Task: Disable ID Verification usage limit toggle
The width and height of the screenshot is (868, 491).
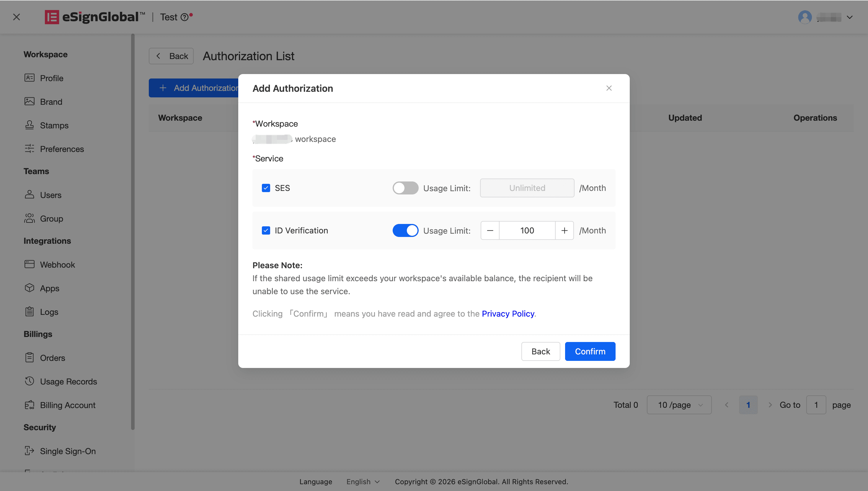Action: pyautogui.click(x=405, y=230)
